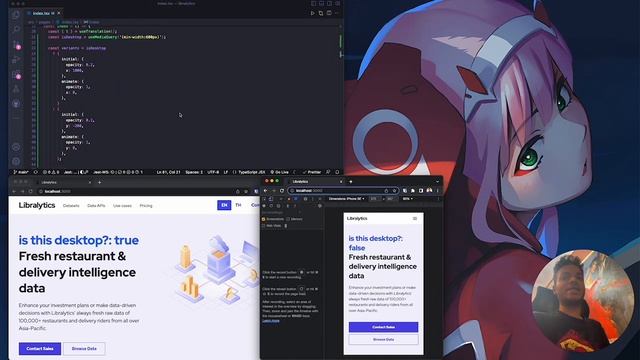Bookmark page with star in right browser
Viewport: 640px width, 360px height.
(x=394, y=191)
